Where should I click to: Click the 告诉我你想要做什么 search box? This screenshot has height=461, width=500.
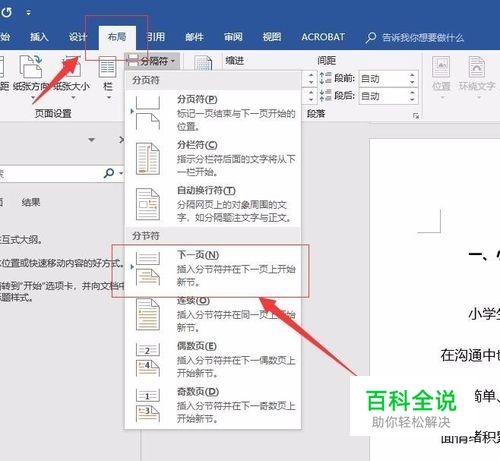[415, 37]
